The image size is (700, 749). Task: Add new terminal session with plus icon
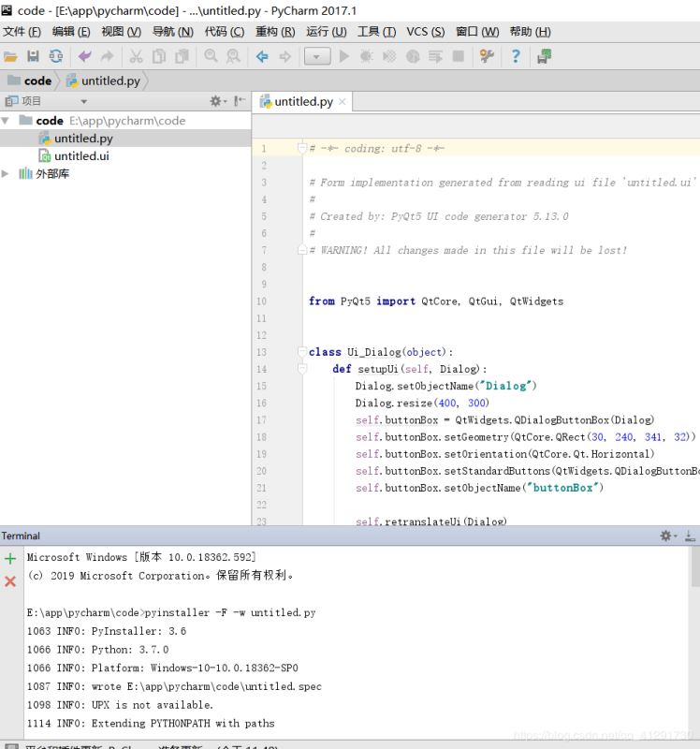pyautogui.click(x=10, y=559)
